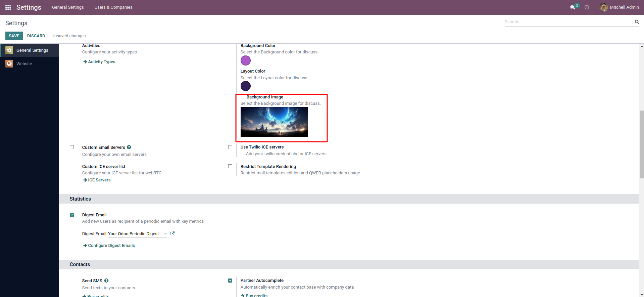Click the search magnifier icon
This screenshot has width=644, height=297.
(637, 22)
